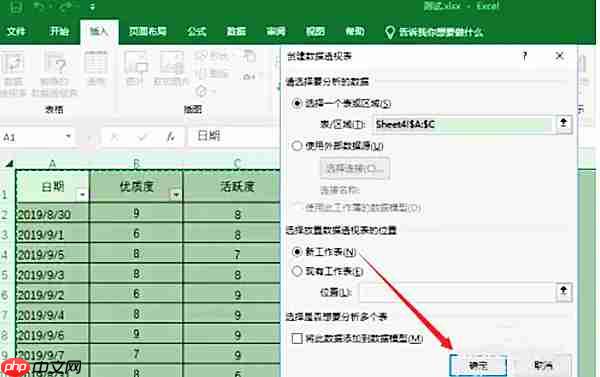
Task: Close the Create PivotTable dialog
Action: click(559, 56)
